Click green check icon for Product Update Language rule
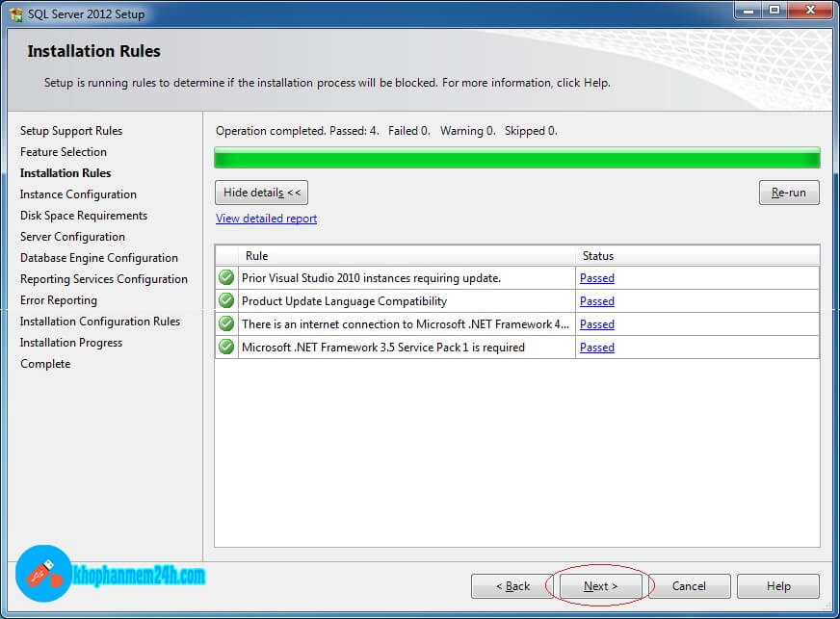 pyautogui.click(x=226, y=300)
